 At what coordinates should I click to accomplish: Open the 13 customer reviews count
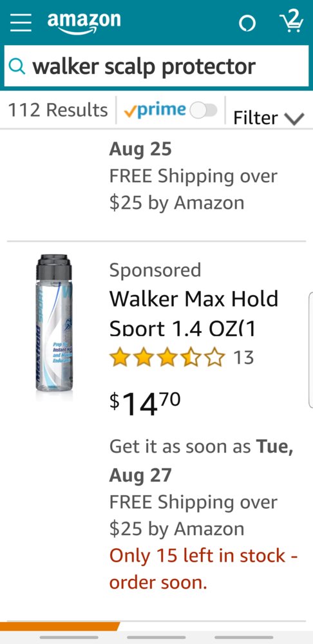coord(243,357)
